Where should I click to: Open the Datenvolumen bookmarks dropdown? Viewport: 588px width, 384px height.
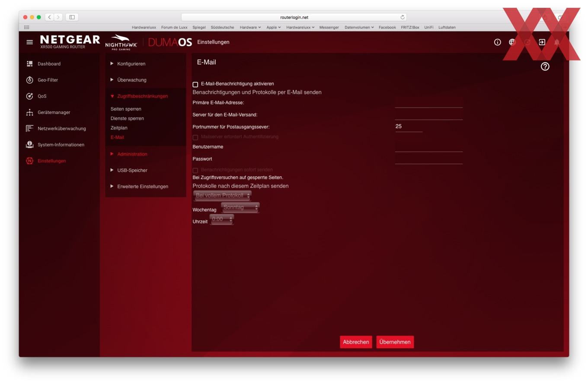(x=359, y=27)
